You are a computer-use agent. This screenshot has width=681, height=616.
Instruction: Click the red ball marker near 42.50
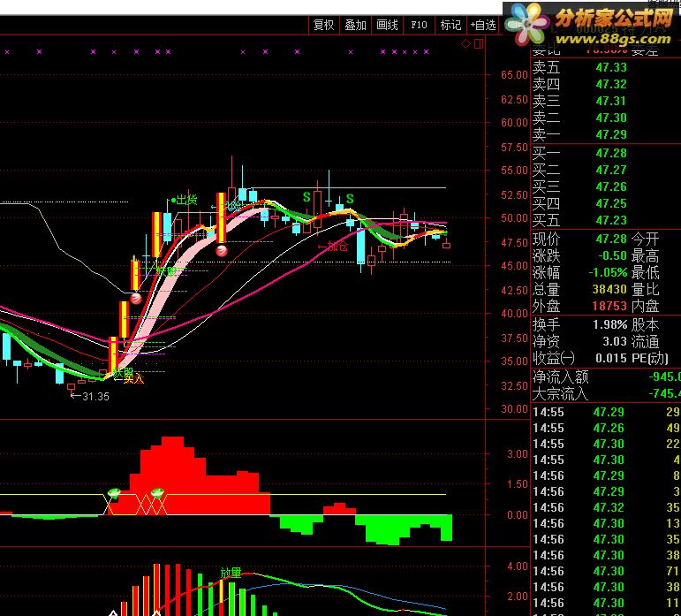[136, 299]
